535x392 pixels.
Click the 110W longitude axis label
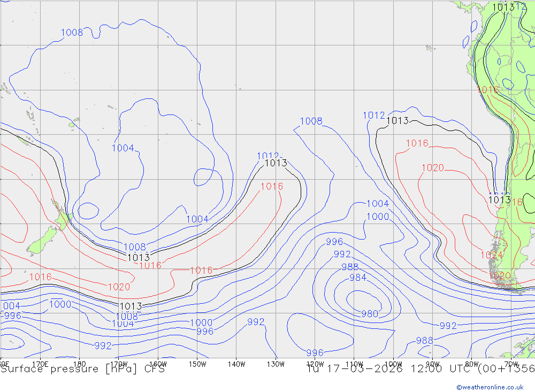pyautogui.click(x=354, y=364)
